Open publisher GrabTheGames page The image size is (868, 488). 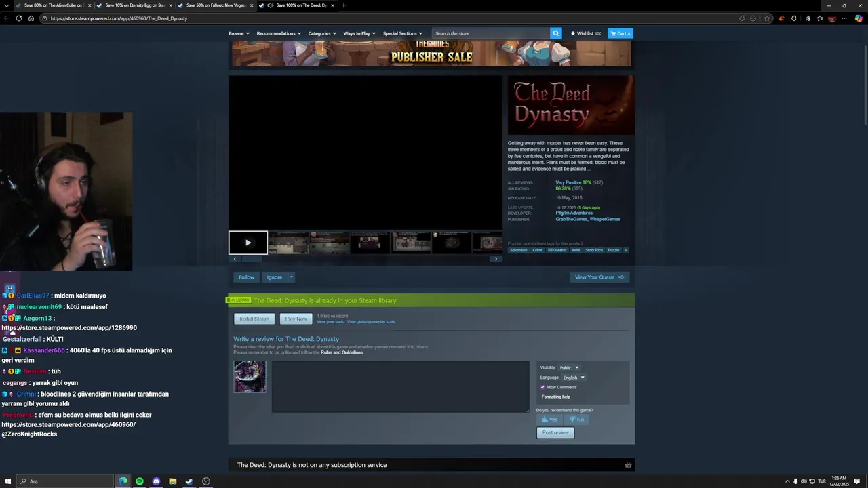click(571, 219)
